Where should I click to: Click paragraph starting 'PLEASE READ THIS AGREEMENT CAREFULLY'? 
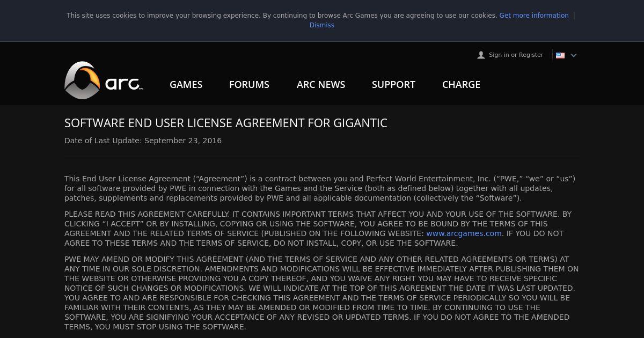coord(321,229)
